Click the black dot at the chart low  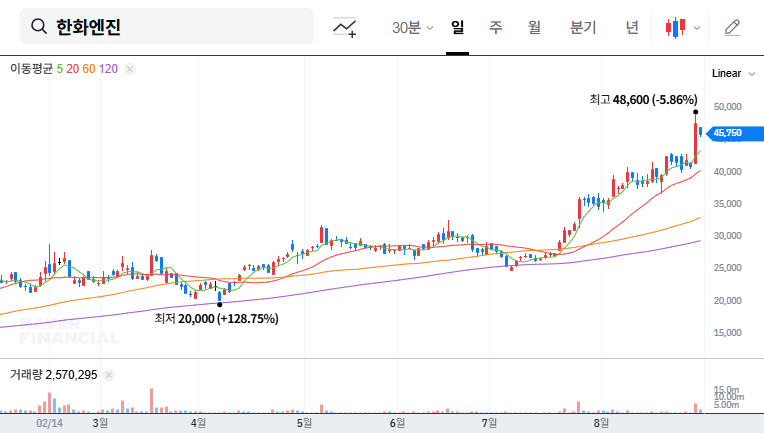click(x=219, y=305)
